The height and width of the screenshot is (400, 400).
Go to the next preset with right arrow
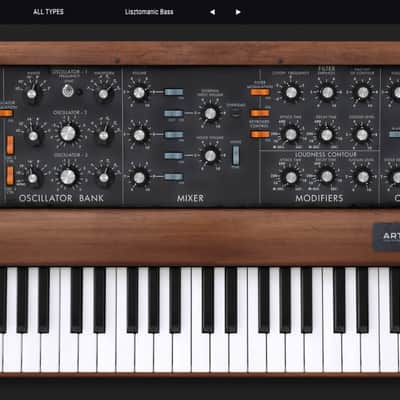[x=238, y=12]
